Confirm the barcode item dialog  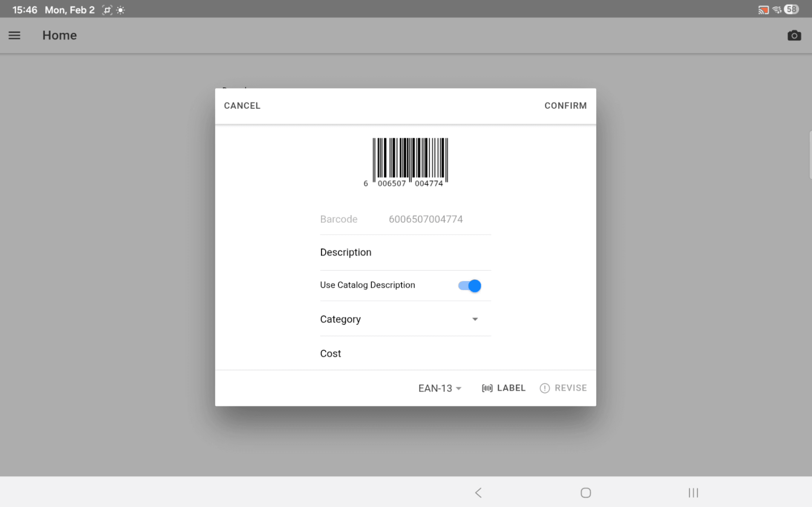[565, 106]
